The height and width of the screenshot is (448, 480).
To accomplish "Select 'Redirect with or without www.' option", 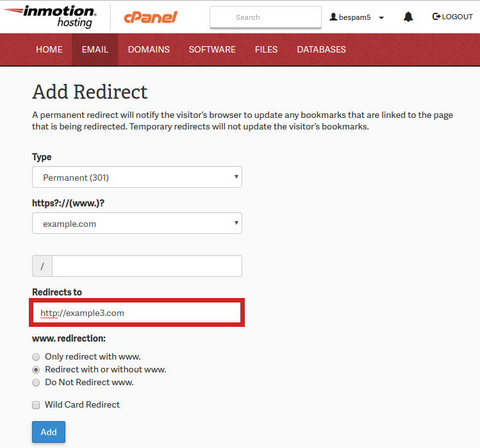I will tap(36, 370).
